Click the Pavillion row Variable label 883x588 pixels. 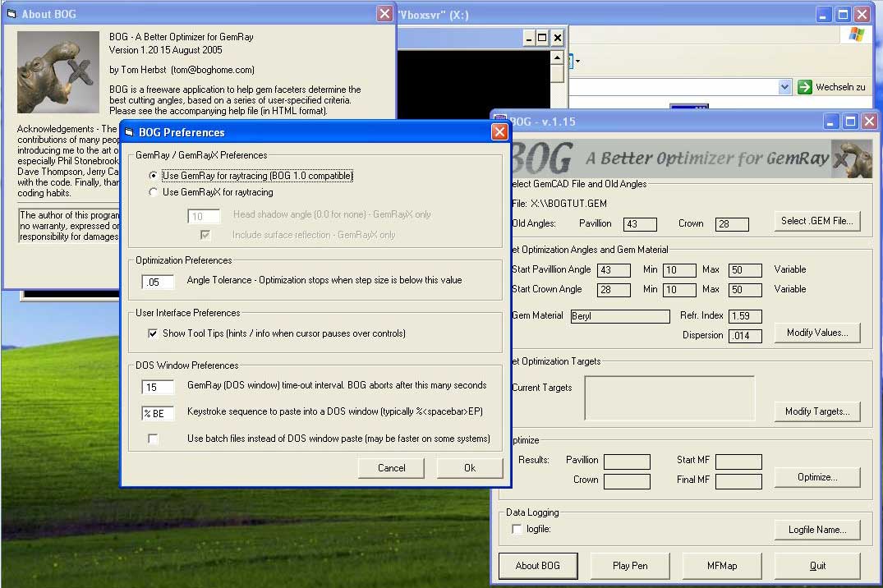789,269
